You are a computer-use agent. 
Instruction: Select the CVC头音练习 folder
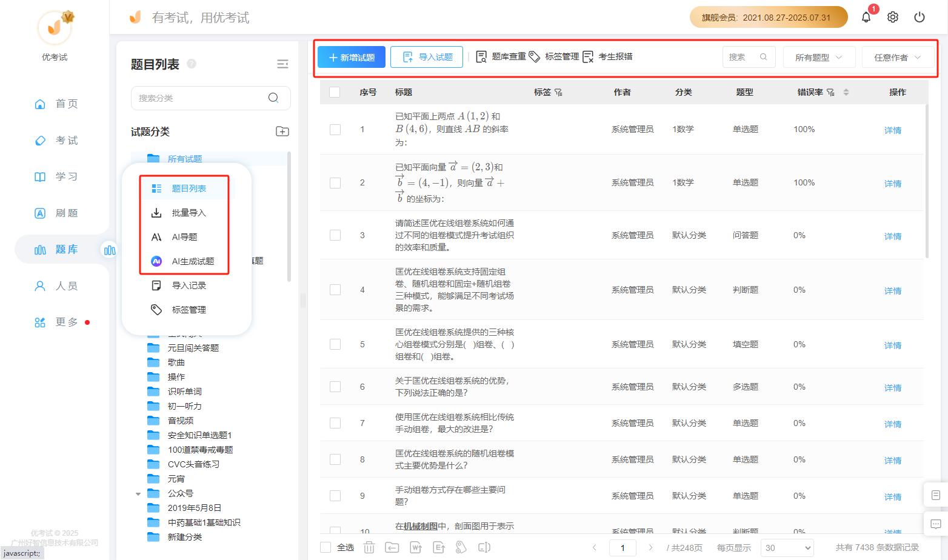pyautogui.click(x=193, y=464)
